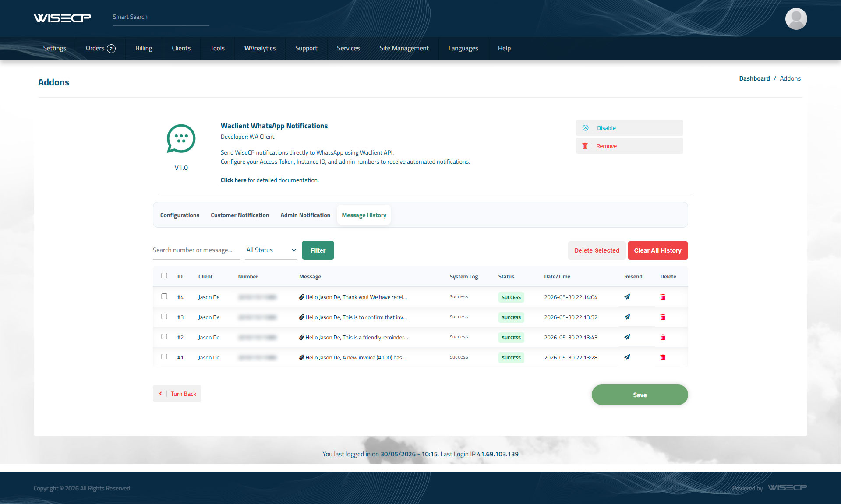
Task: View System Log for message #3
Action: coord(459,317)
